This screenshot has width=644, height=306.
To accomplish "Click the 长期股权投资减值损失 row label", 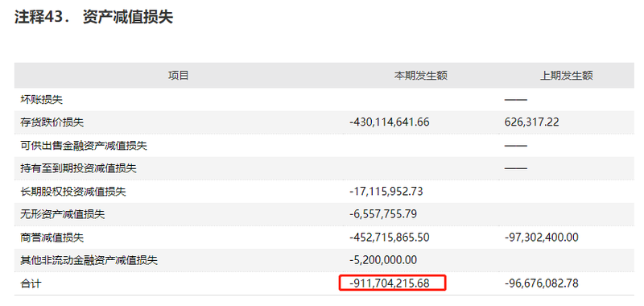I will pos(73,191).
